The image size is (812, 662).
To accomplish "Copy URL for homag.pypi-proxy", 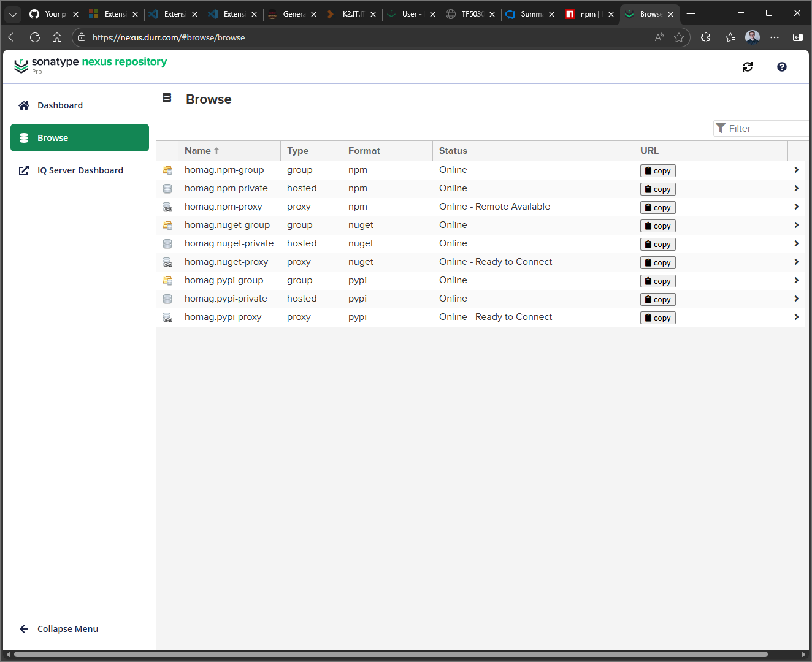I will [x=657, y=318].
